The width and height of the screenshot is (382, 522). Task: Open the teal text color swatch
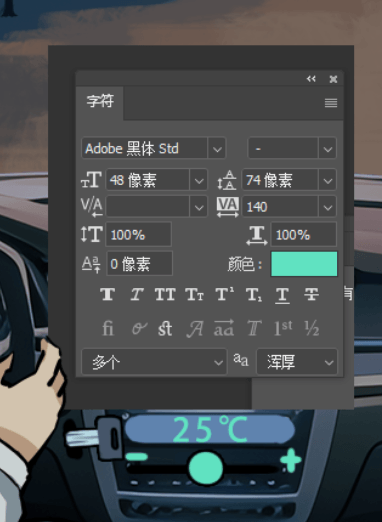[x=304, y=264]
